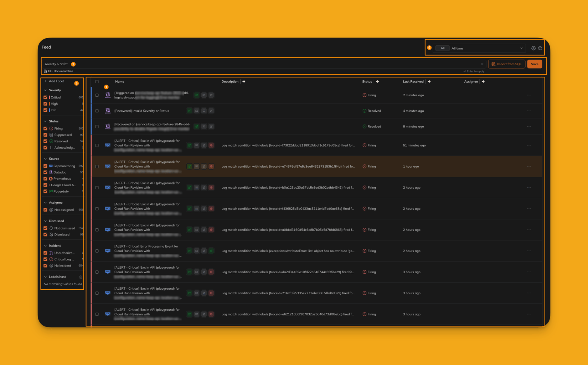Click the GCP monitoring icon on the 51 minutes ago alert
This screenshot has height=365, width=588.
point(108,146)
